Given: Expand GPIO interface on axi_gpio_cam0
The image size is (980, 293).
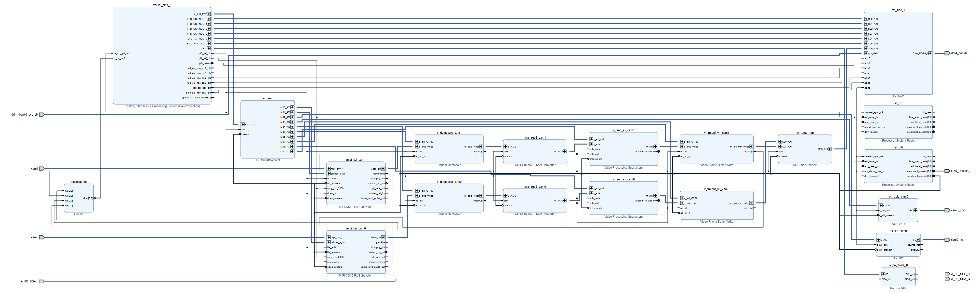Looking at the screenshot, I should pos(915,211).
